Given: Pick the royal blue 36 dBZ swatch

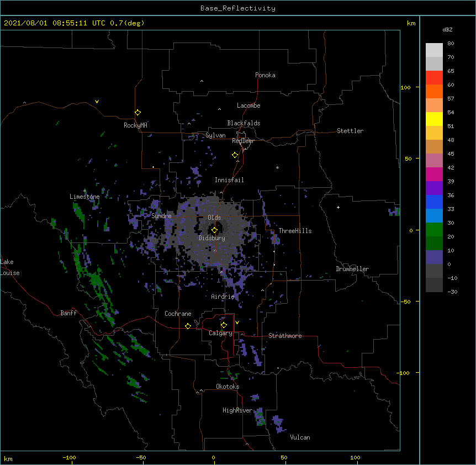Looking at the screenshot, I should (434, 202).
